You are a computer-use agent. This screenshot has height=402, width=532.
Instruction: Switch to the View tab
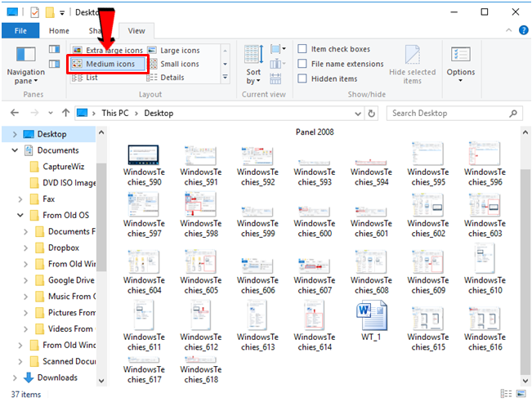[136, 31]
